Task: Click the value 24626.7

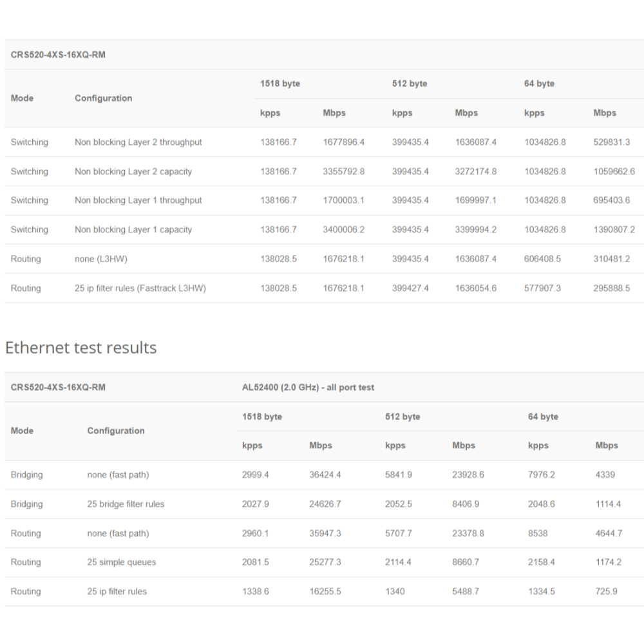Action: [x=325, y=504]
